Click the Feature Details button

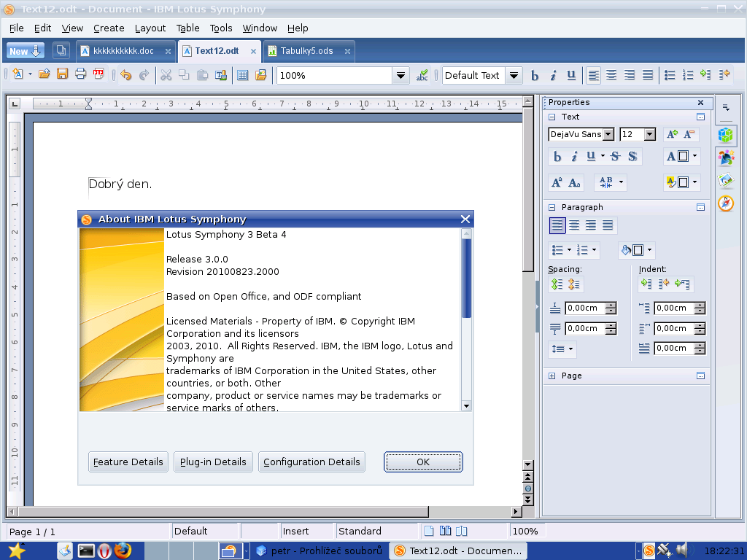pyautogui.click(x=128, y=462)
